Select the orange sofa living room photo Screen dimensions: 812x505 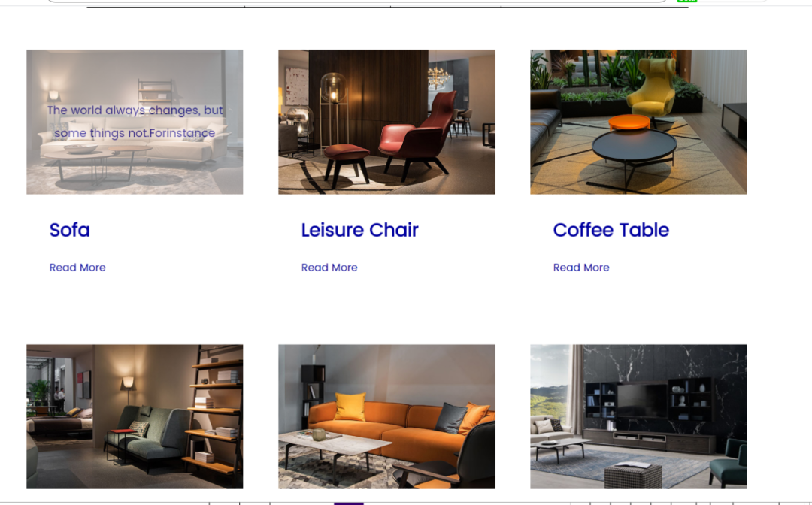tap(386, 416)
